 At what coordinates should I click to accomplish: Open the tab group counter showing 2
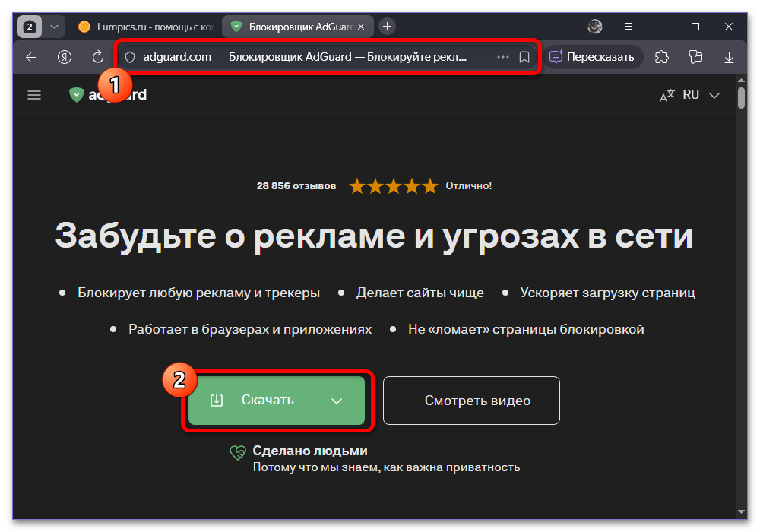30,27
